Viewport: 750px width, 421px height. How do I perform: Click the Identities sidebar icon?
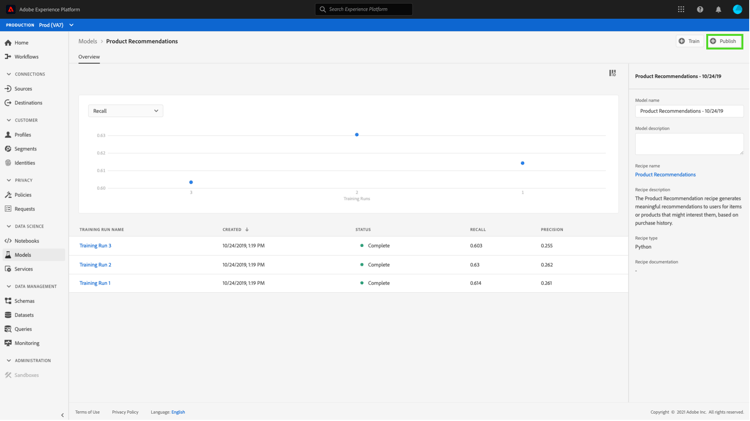8,163
